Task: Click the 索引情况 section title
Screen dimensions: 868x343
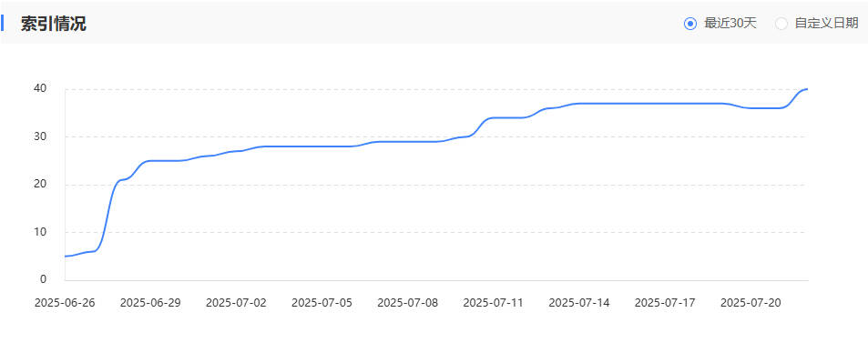Action: (54, 24)
